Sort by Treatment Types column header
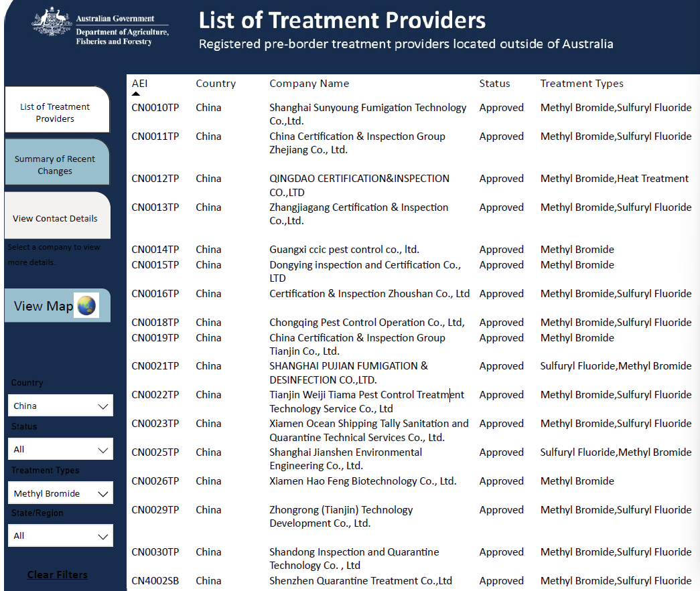The image size is (700, 591). click(581, 84)
